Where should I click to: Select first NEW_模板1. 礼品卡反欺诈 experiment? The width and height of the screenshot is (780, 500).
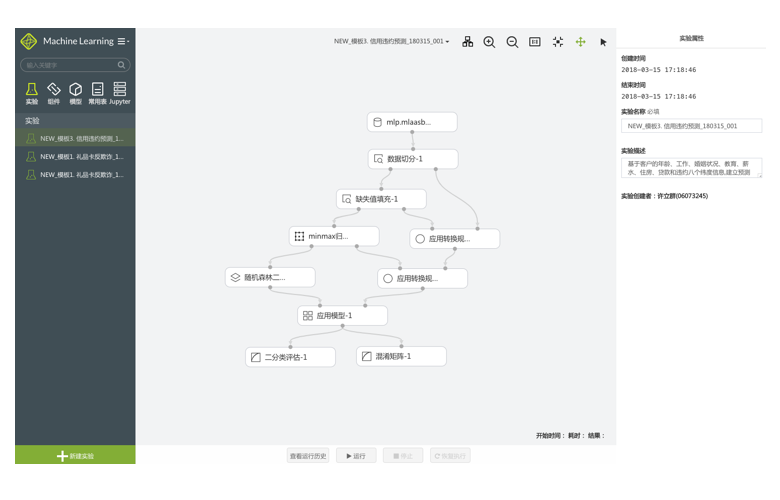pos(75,157)
